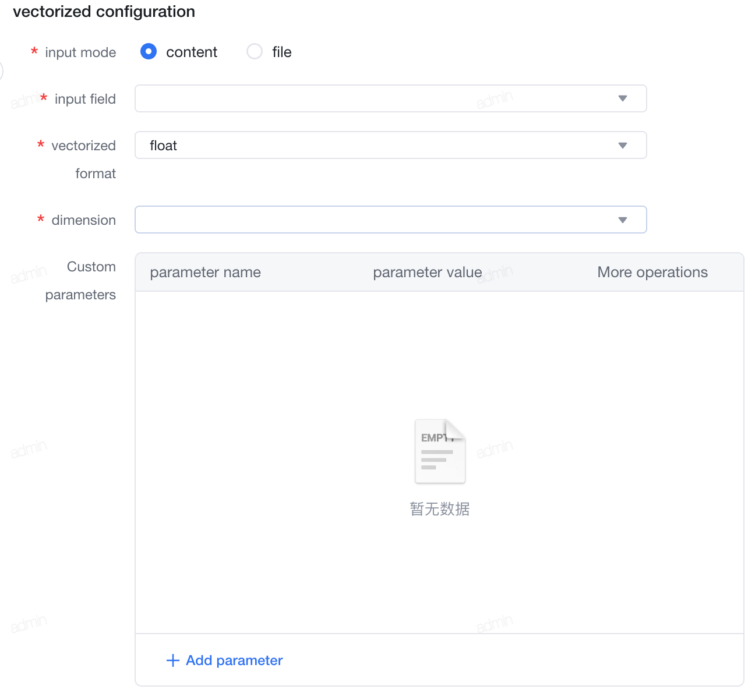The height and width of the screenshot is (700, 755).
Task: Click the 暂无数据 no-data text
Action: [440, 509]
